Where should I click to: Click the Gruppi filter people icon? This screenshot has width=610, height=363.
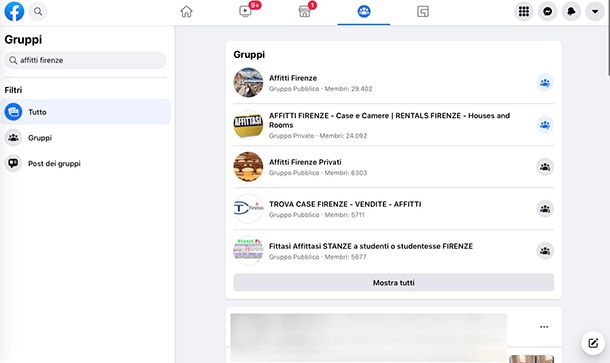tap(13, 138)
